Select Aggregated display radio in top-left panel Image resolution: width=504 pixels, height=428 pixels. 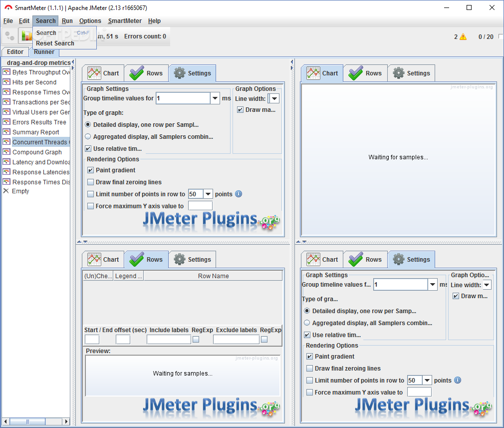coord(88,136)
